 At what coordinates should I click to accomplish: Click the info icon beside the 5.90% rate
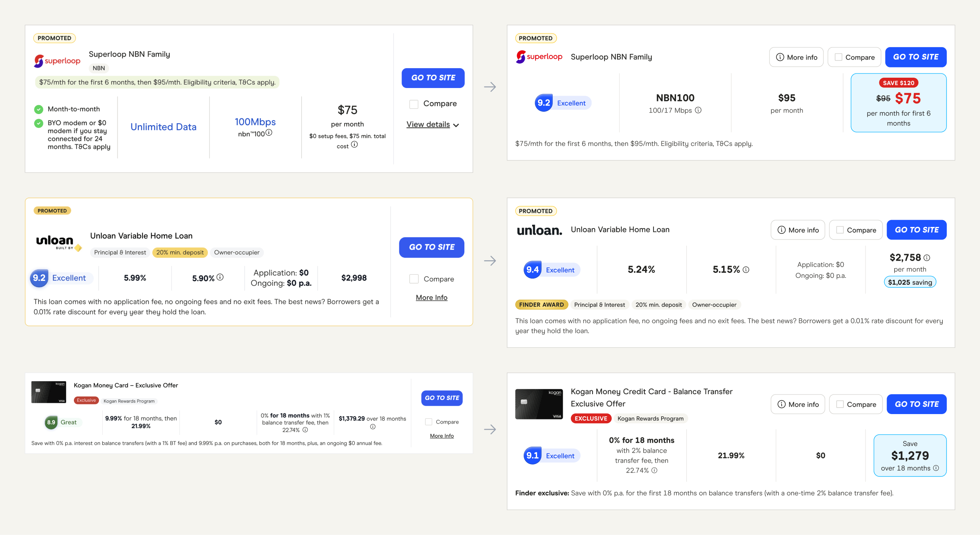220,277
